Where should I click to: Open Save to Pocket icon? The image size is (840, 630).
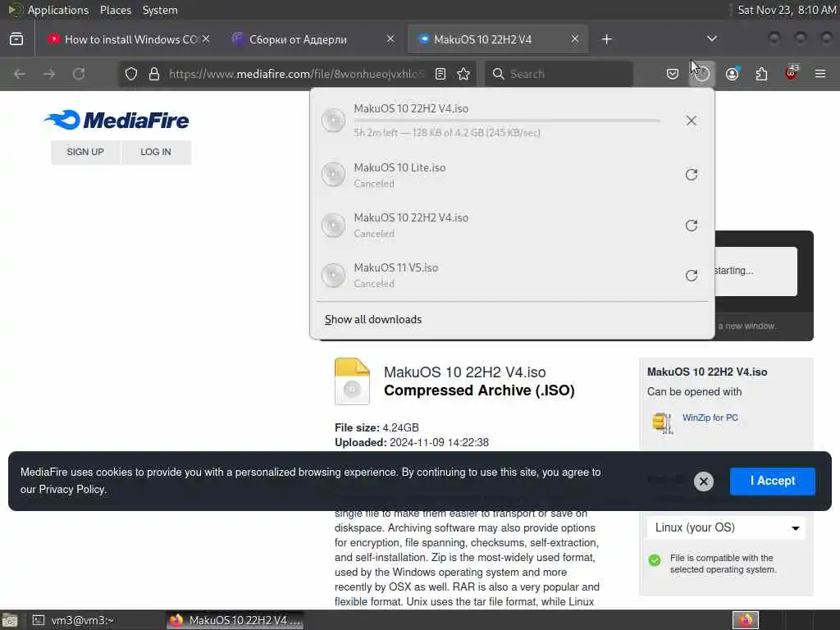click(x=673, y=74)
